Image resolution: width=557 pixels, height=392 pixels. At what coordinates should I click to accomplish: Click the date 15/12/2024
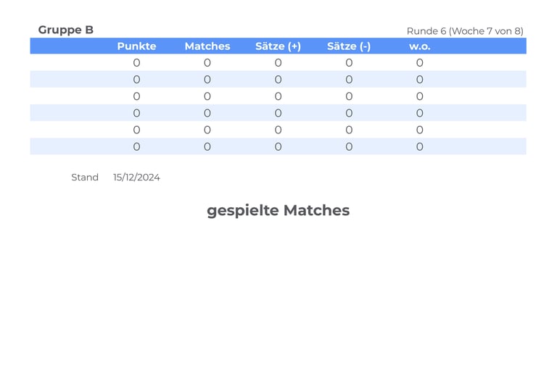pos(136,178)
